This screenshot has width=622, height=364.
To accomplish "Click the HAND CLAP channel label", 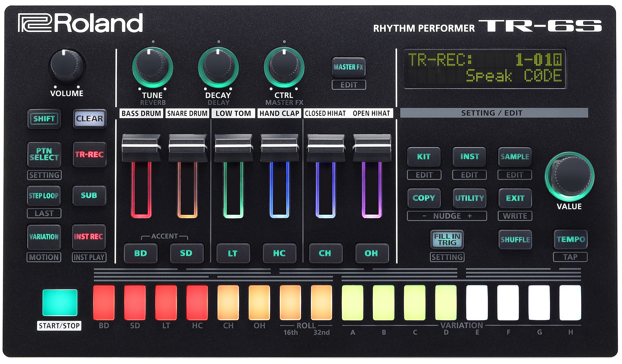I will click(x=279, y=113).
